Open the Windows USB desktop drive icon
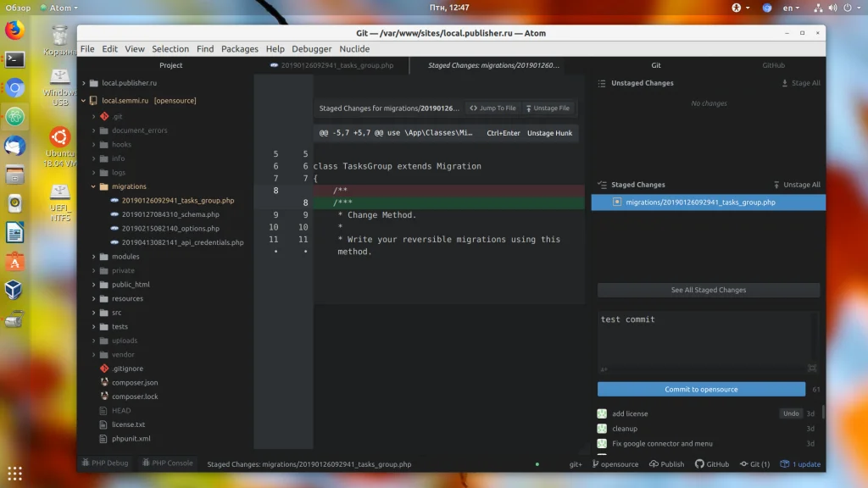This screenshot has width=868, height=488. click(60, 87)
